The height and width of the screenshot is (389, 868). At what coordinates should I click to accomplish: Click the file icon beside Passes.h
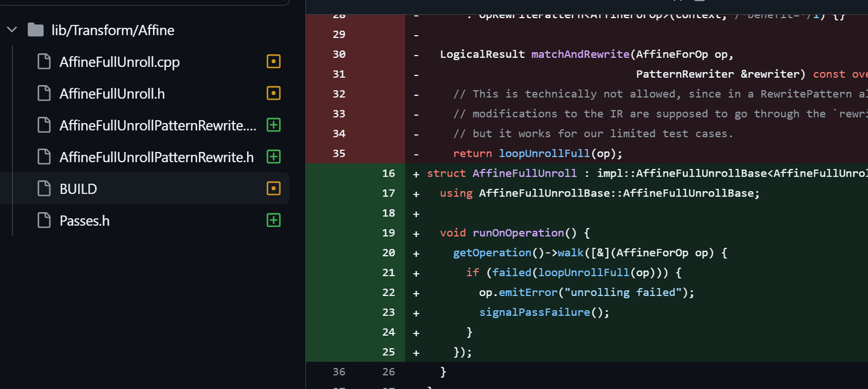[44, 221]
